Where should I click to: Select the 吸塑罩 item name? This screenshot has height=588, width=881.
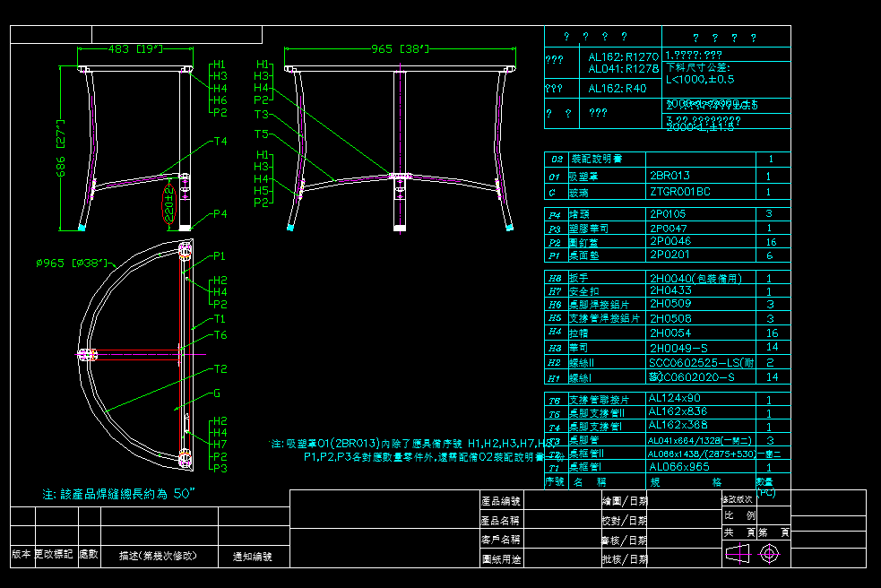pos(583,177)
